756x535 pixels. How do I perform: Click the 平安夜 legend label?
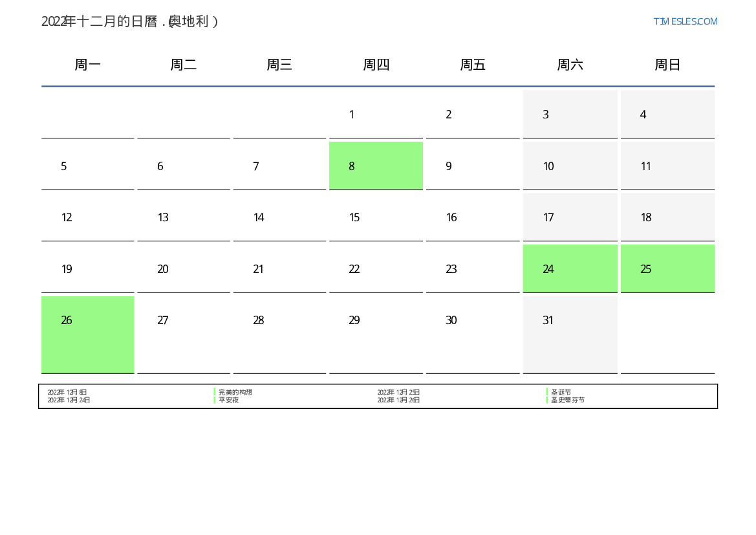click(228, 400)
